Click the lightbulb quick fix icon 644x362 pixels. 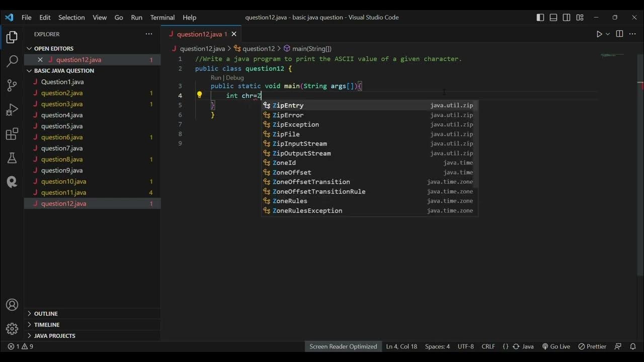coord(199,95)
